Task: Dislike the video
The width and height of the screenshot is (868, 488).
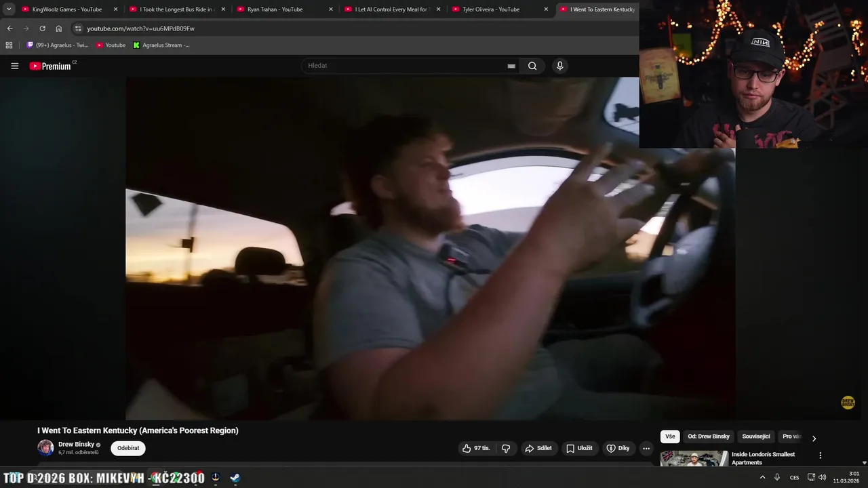Action: (506, 448)
